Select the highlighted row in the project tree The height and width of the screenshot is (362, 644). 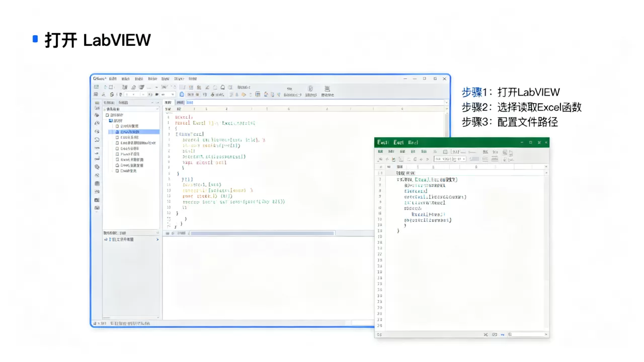pyautogui.click(x=134, y=132)
